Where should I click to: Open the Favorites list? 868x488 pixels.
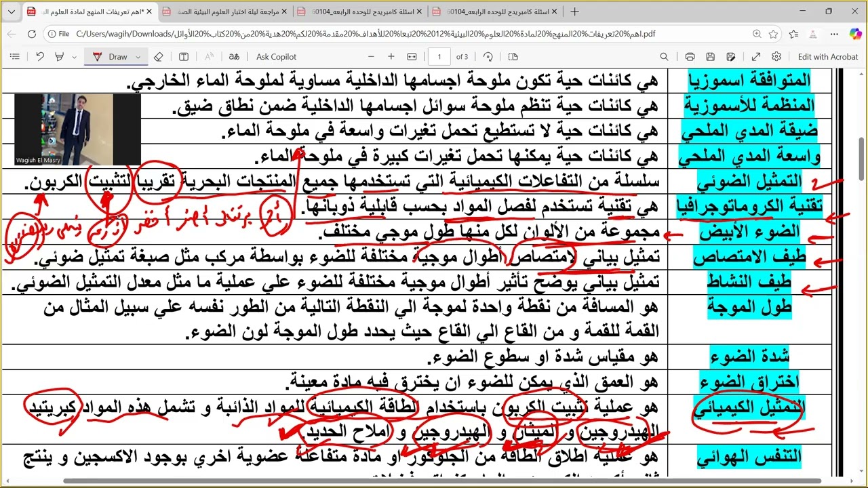click(x=794, y=34)
